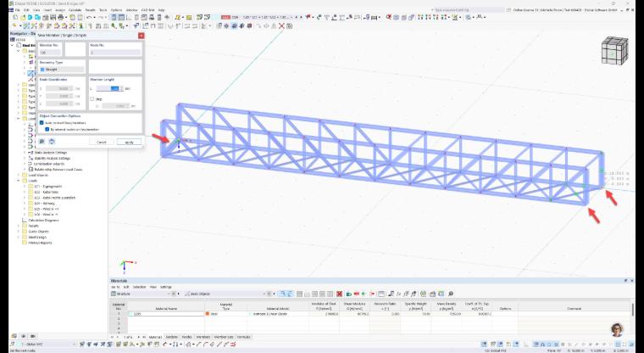Click the eye icon below the Navigator
This screenshot has height=353, width=644.
pos(24,336)
